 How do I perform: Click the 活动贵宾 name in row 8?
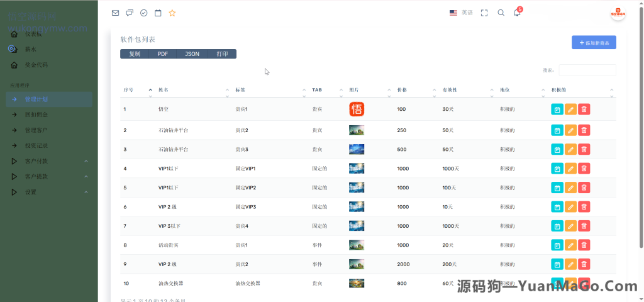169,245
